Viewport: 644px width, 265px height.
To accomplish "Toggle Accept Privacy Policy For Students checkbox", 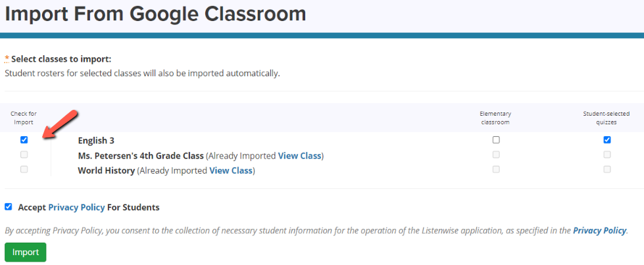I will 8,206.
